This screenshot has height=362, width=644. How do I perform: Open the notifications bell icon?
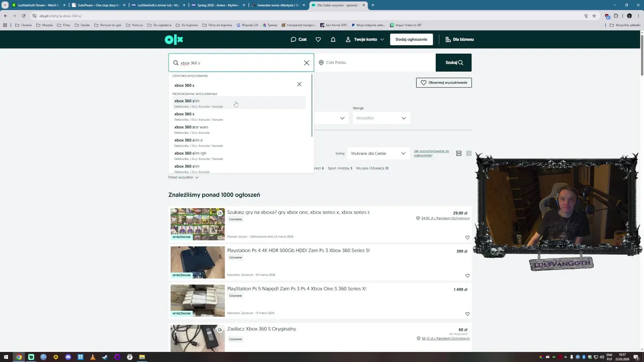click(x=333, y=39)
